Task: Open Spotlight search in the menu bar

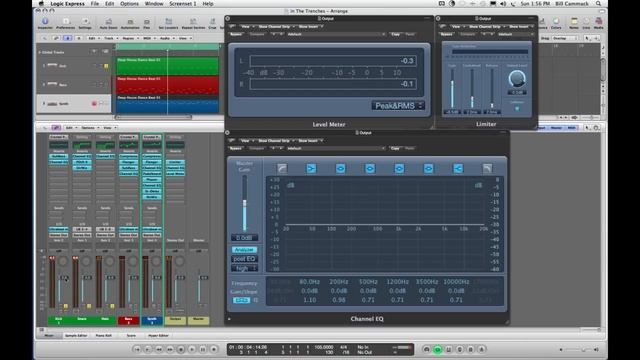Action: 598,4
